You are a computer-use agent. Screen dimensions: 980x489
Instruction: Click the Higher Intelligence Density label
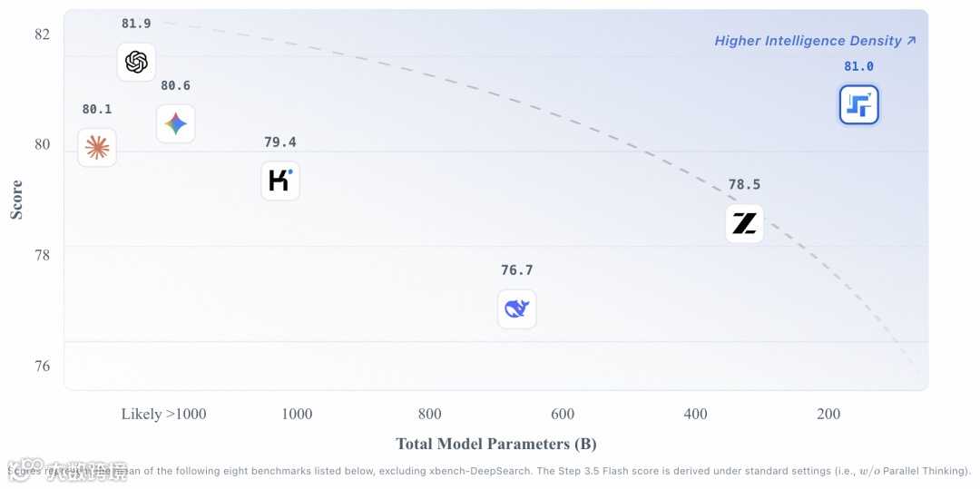815,41
